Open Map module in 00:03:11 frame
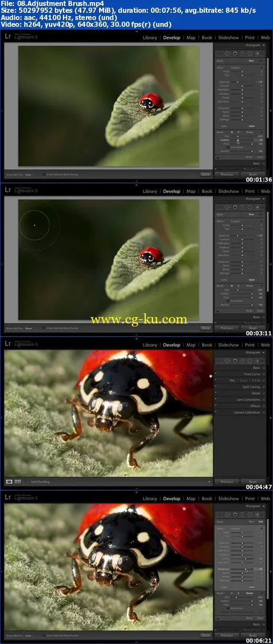 pos(191,192)
